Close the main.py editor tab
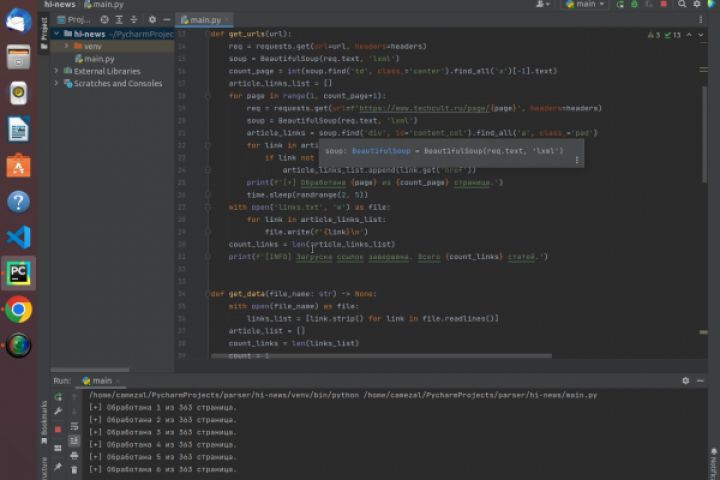 227,20
